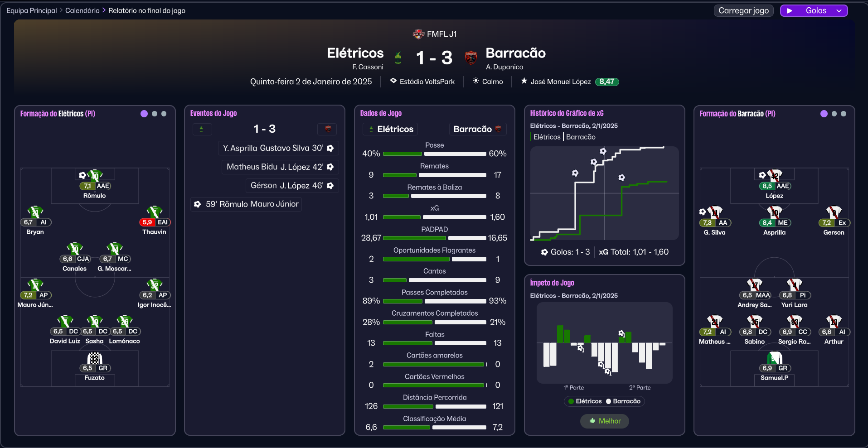Click the play icon on Golos button

tap(790, 11)
